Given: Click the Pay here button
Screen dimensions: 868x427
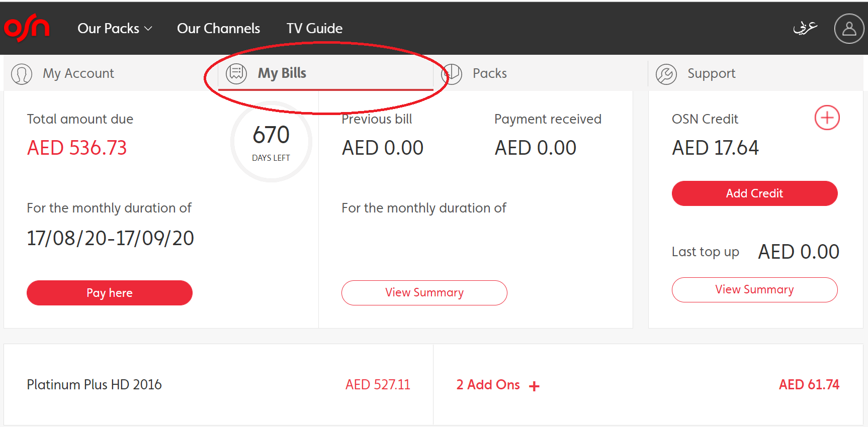Looking at the screenshot, I should (110, 293).
